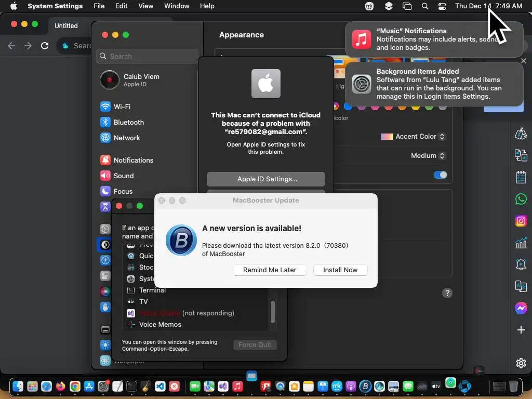This screenshot has height=399, width=532.
Task: Click Apple ID Settings button
Action: tap(266, 179)
